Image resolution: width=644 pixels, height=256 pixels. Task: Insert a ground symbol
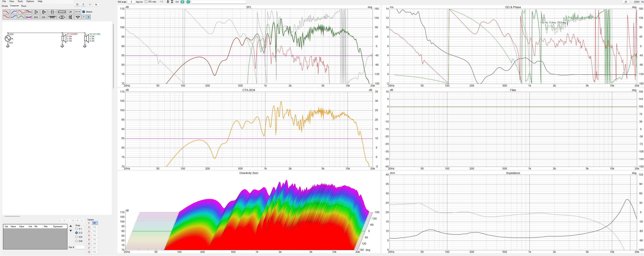point(78,17)
